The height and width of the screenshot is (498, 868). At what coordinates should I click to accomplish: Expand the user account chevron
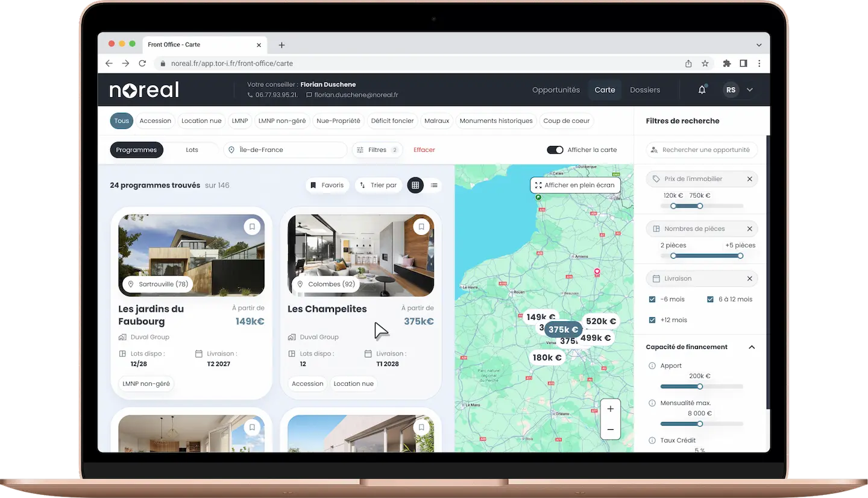750,90
